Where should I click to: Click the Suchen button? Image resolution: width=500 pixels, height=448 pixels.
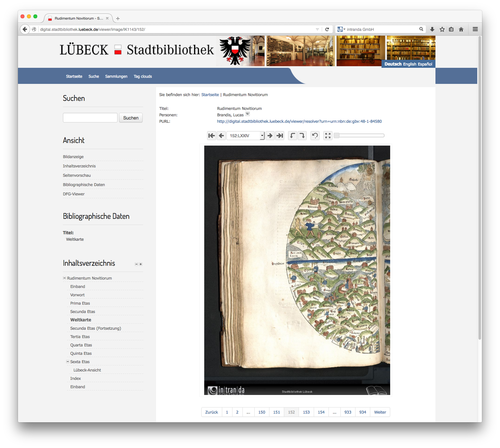(131, 118)
